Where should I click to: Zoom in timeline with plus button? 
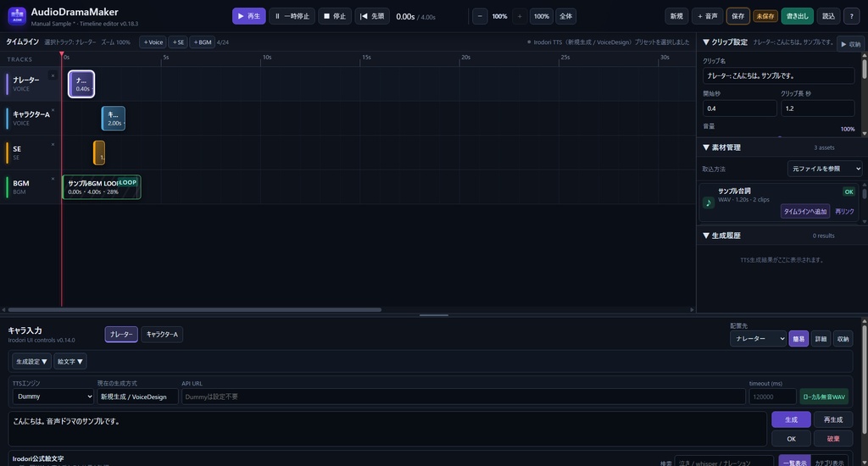click(520, 16)
